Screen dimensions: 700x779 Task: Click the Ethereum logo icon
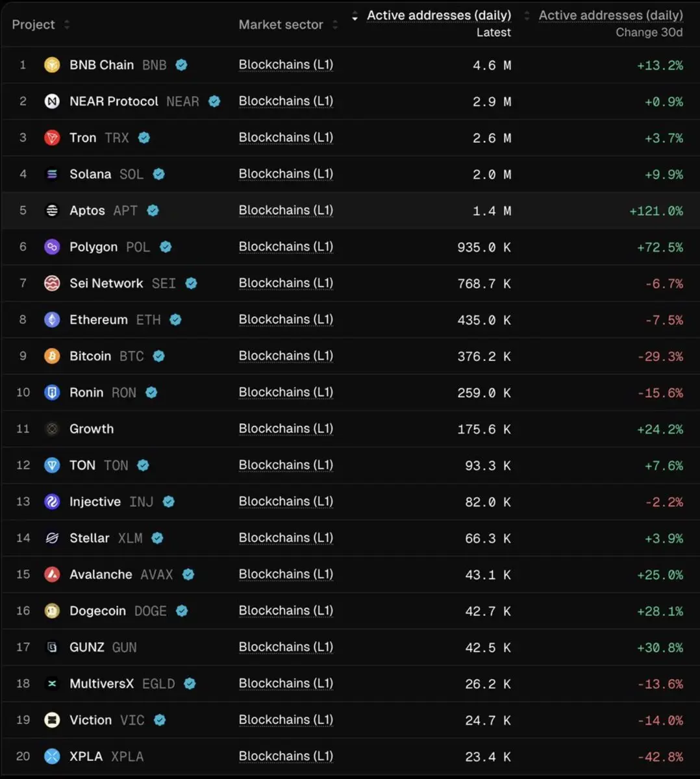tap(52, 319)
